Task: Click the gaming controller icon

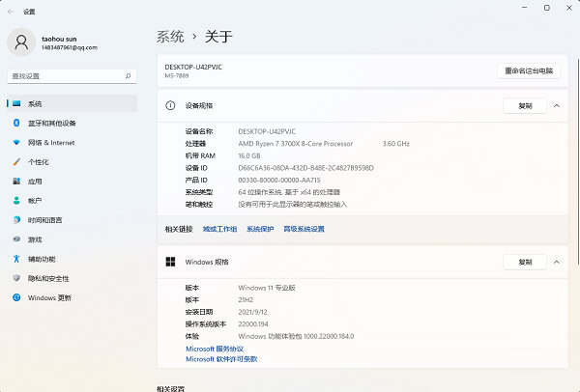Action: point(16,239)
